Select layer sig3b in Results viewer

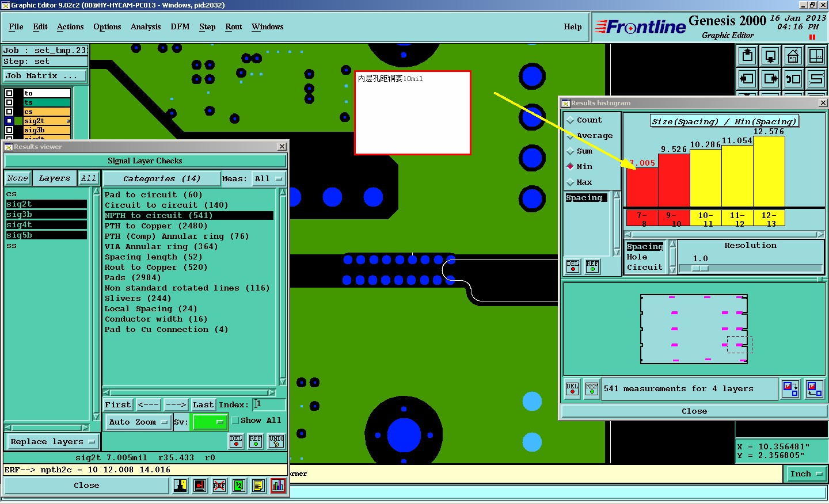(47, 215)
